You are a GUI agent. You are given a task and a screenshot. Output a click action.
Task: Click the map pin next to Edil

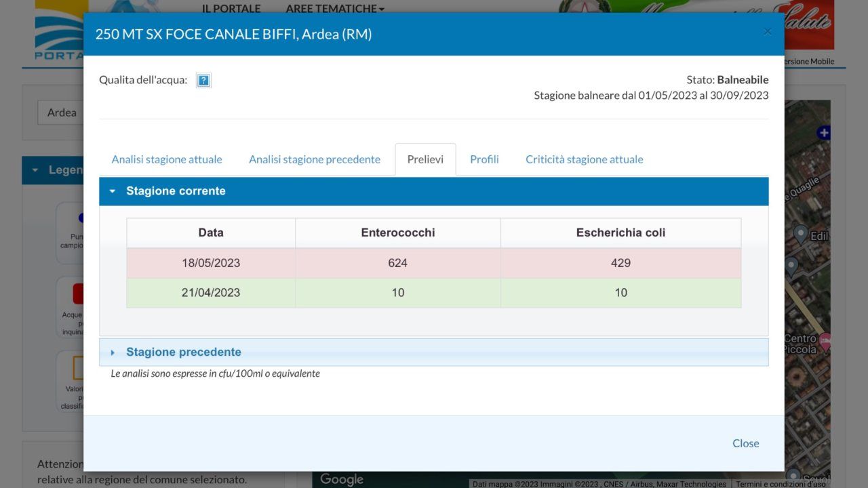[x=800, y=235]
